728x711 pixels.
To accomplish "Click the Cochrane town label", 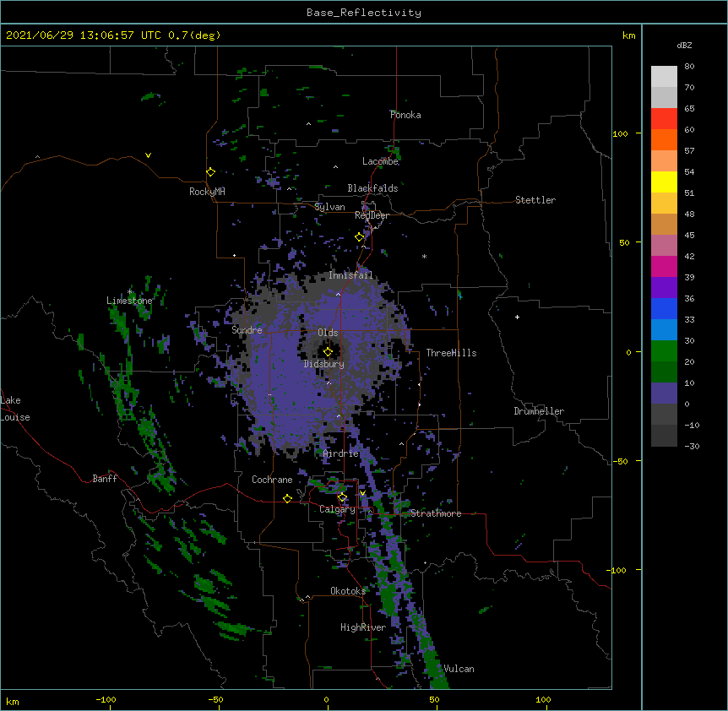I will 272,480.
